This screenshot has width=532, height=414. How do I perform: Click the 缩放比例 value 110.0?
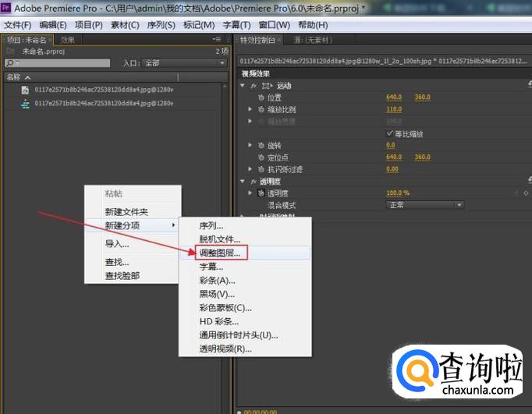[x=394, y=109]
